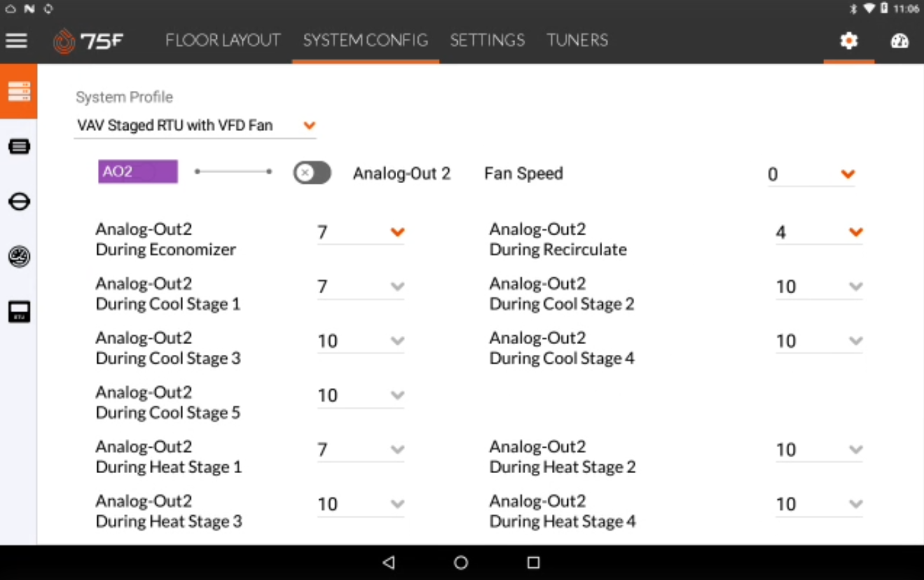Switch to the Floor Layout tab
This screenshot has width=924, height=580.
223,41
